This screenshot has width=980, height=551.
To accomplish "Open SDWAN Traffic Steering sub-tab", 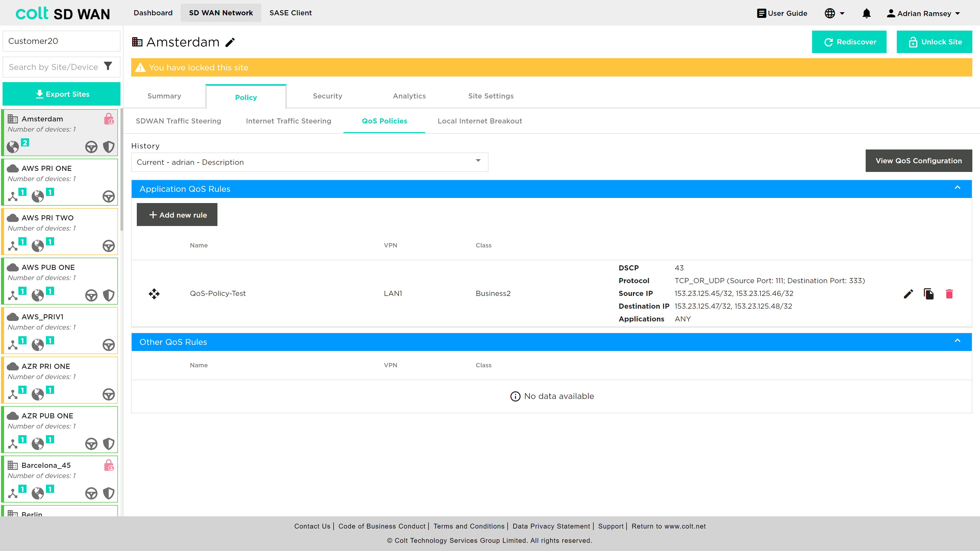I will pyautogui.click(x=178, y=121).
